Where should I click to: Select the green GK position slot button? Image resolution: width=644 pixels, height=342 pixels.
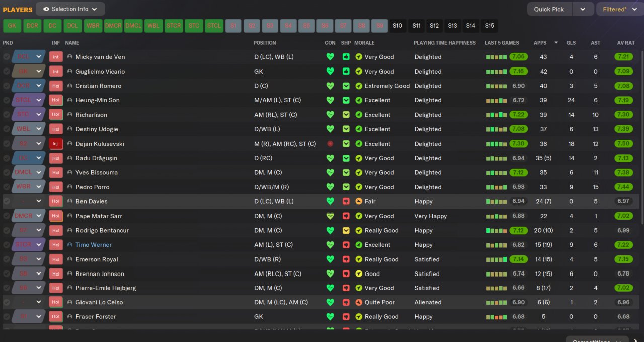(x=12, y=26)
